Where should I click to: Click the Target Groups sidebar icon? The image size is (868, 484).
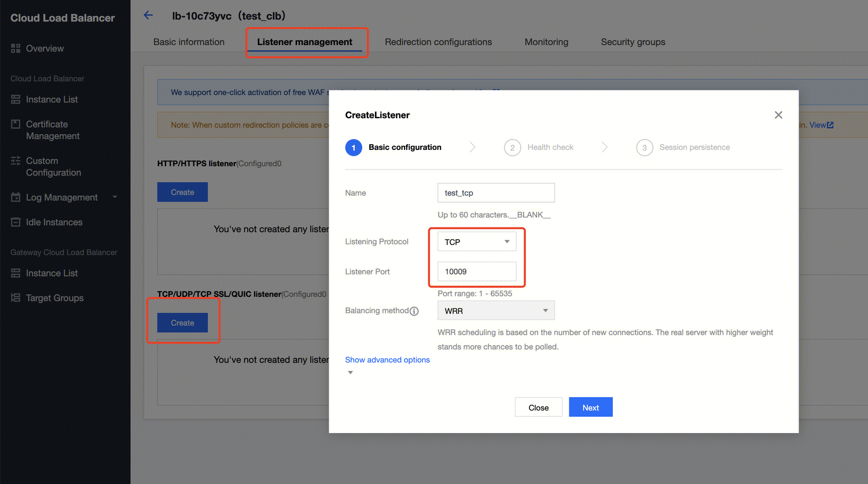pos(16,298)
